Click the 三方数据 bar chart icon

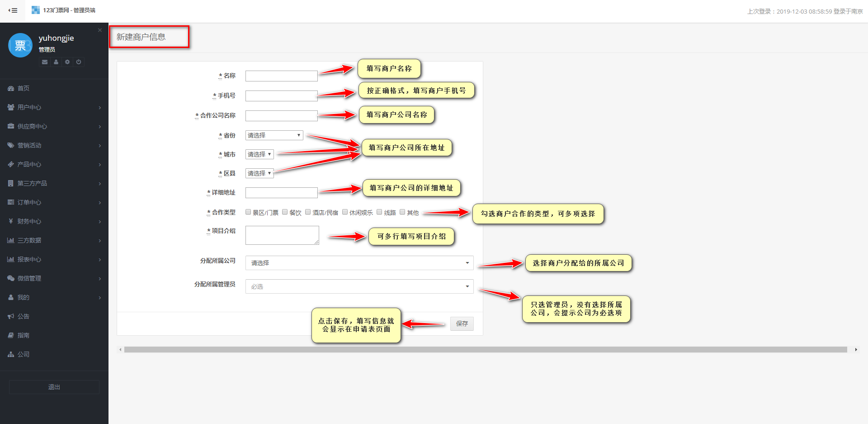(11, 240)
